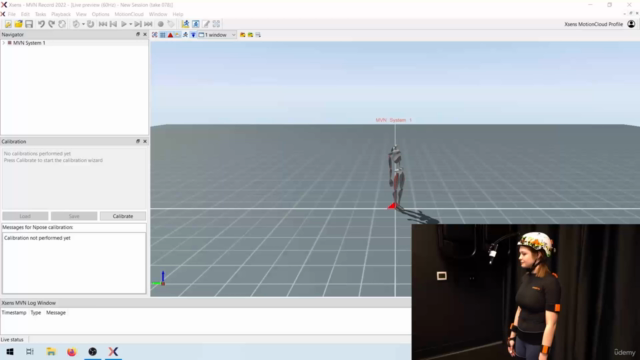
Task: Undock the Navigator panel
Action: [x=138, y=35]
